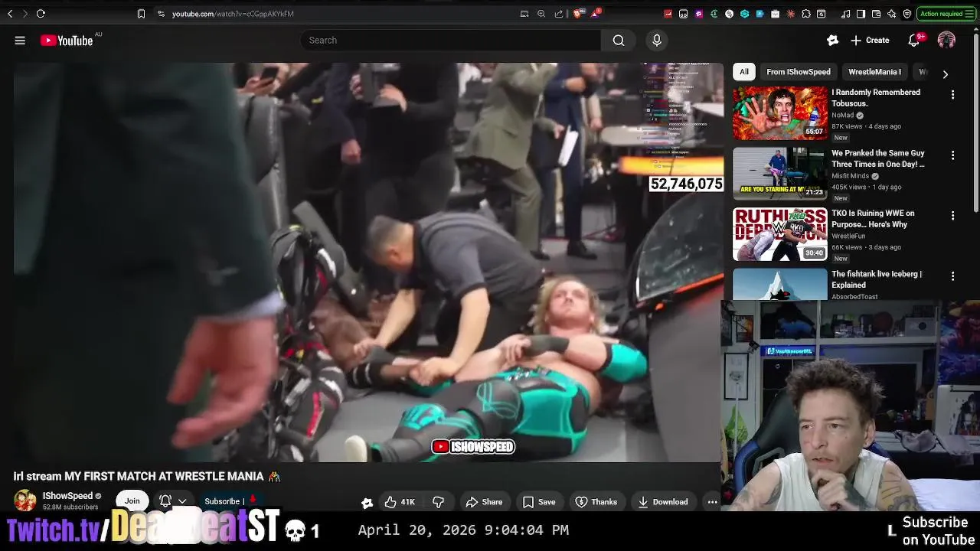Click the Create button
Image resolution: width=980 pixels, height=551 pixels.
[x=870, y=41]
